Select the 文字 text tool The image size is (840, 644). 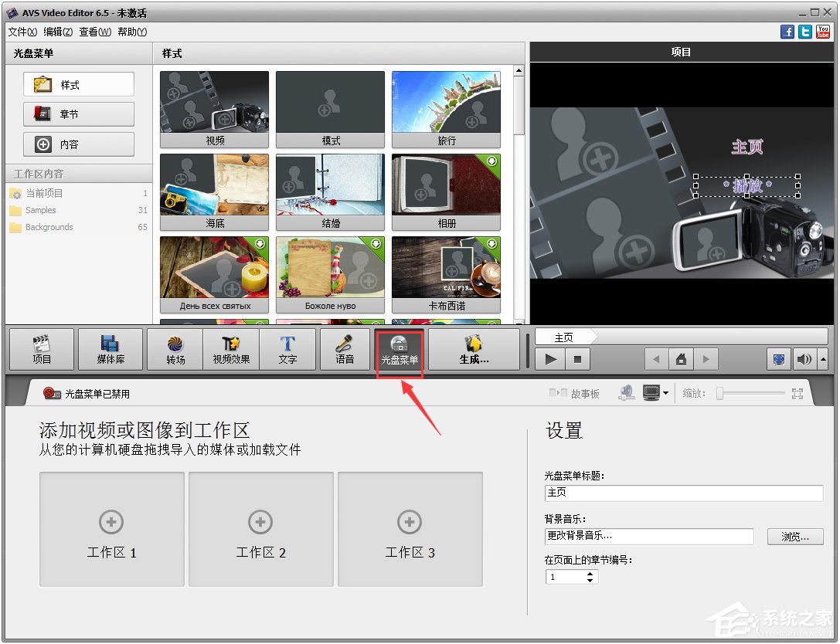tap(287, 349)
